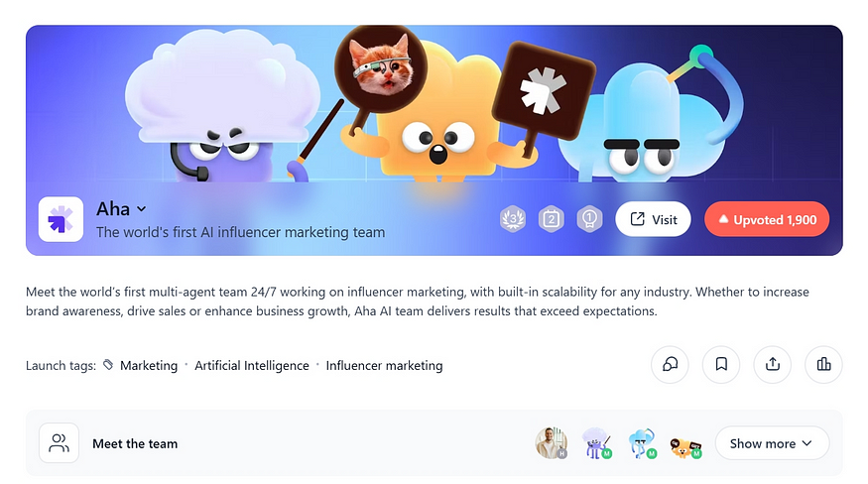Click the calendar badge with number 2
This screenshot has width=868, height=484.
pos(552,219)
